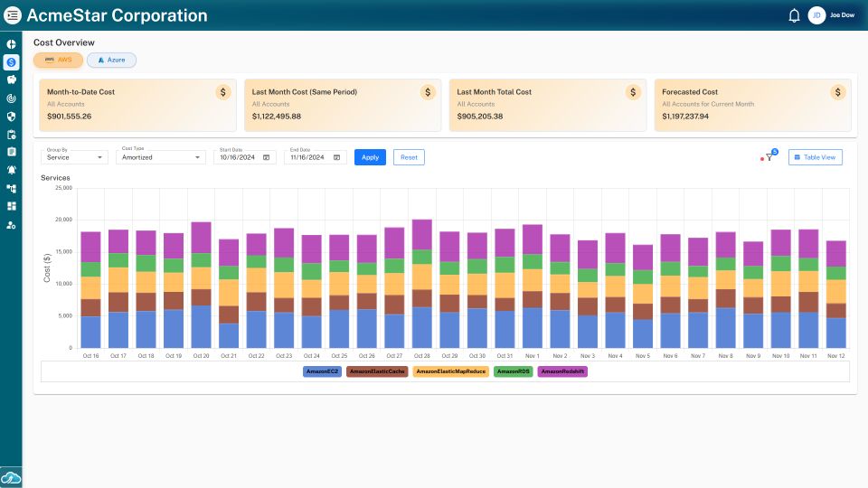Toggle AmazonRedshift series in chart legend

pos(562,371)
